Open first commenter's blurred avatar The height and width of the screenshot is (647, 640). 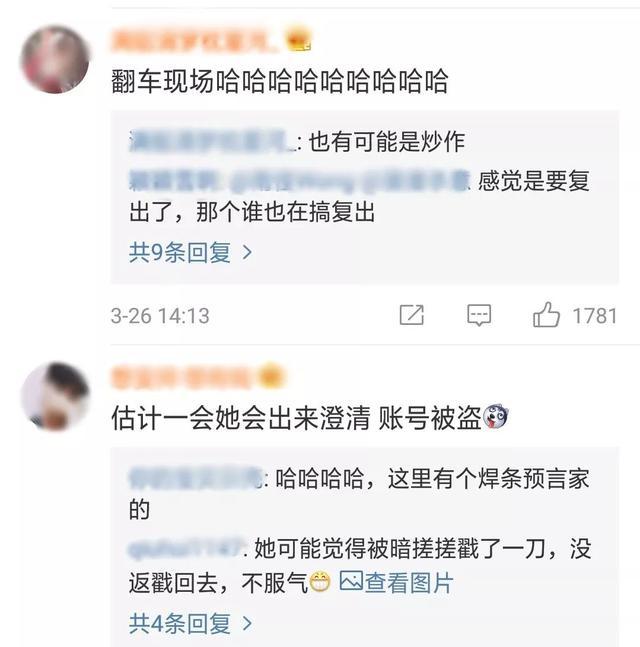point(55,59)
